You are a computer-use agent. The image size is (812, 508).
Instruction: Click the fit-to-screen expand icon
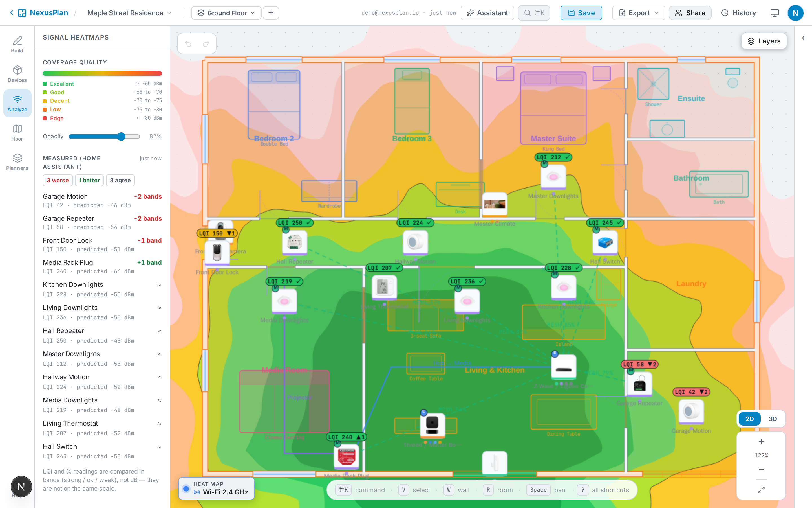click(761, 490)
